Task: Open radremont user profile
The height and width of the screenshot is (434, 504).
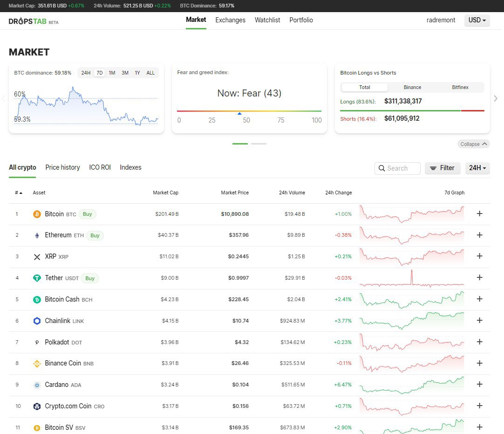Action: pyautogui.click(x=441, y=20)
